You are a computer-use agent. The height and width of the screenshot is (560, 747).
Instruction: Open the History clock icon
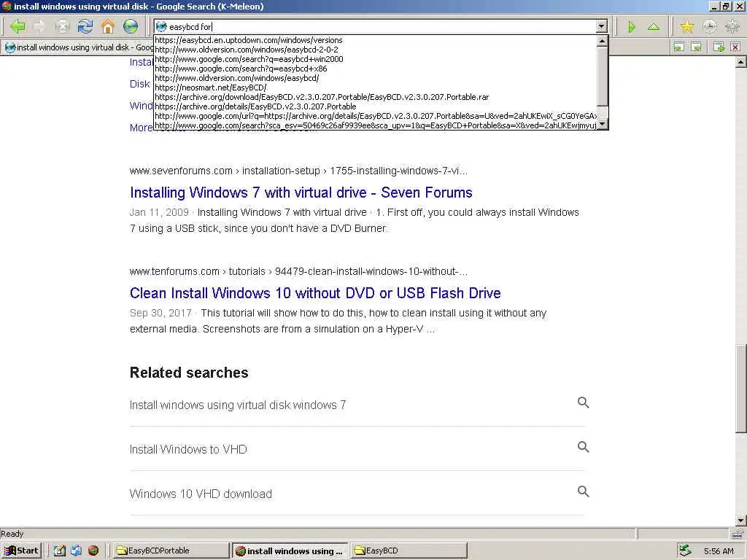click(x=710, y=26)
